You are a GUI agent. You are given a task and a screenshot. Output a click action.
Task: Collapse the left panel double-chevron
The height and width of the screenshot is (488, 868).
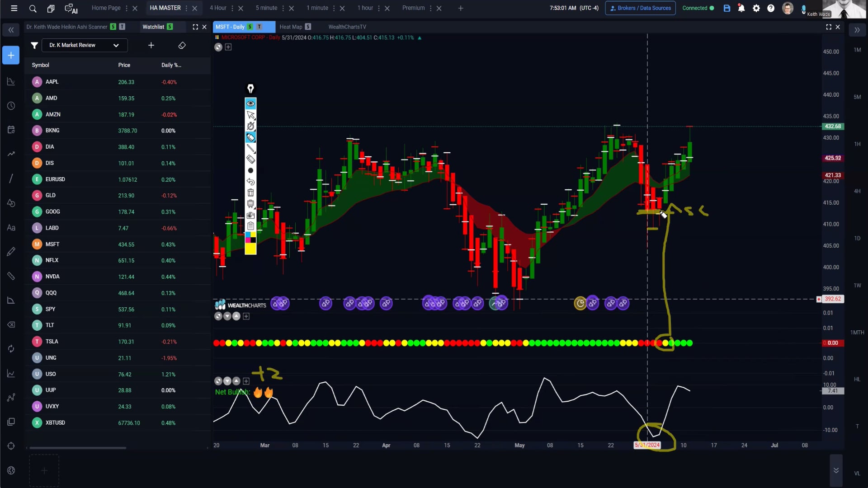point(11,30)
